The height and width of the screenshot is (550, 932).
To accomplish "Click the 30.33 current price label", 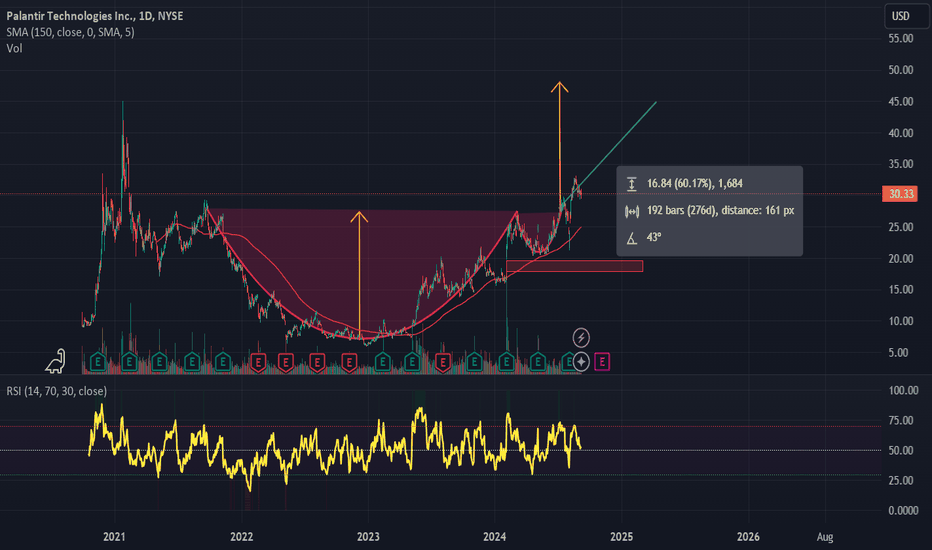I will pyautogui.click(x=900, y=194).
